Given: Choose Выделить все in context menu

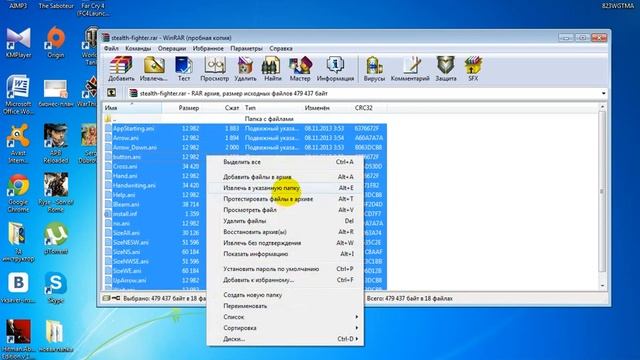Looking at the screenshot, I should [285, 162].
